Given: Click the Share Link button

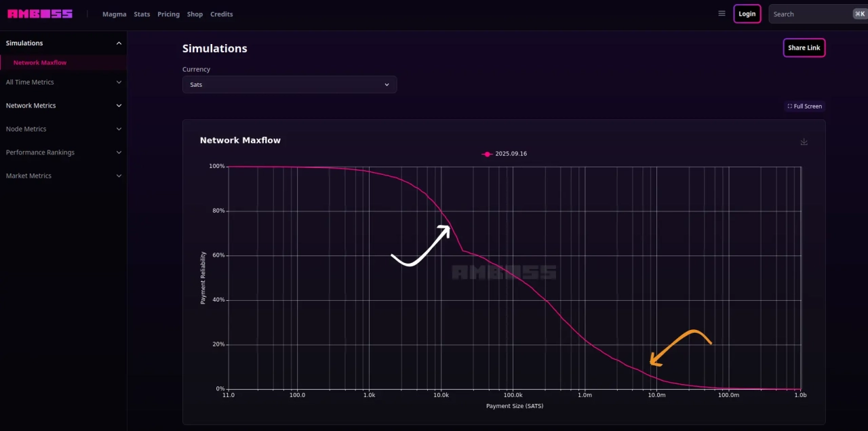Looking at the screenshot, I should (804, 47).
